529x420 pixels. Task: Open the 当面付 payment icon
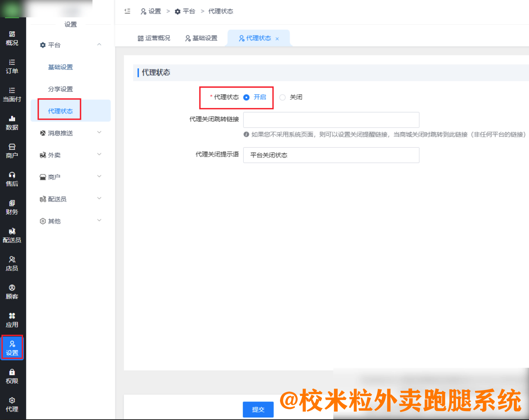[x=12, y=95]
